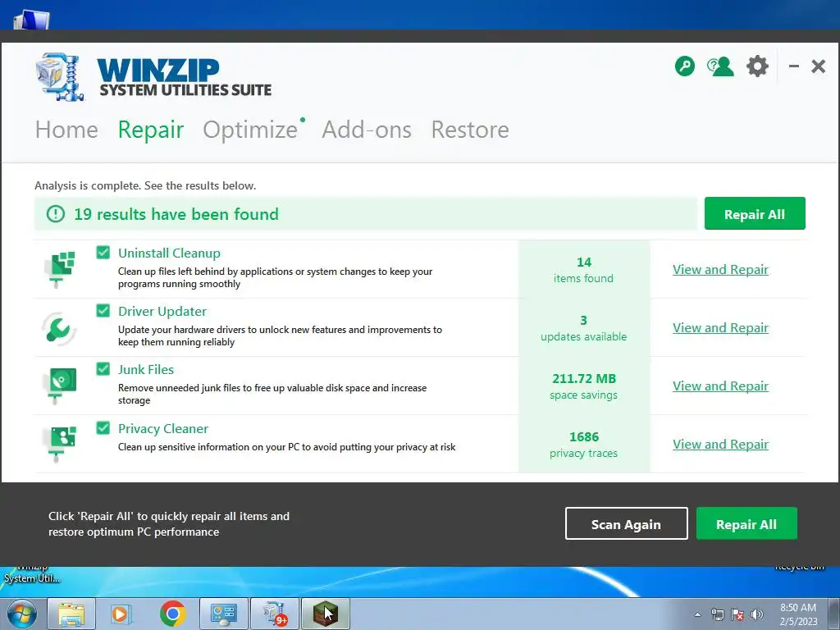Viewport: 840px width, 630px height.
Task: View and Repair Junk Files
Action: click(720, 386)
